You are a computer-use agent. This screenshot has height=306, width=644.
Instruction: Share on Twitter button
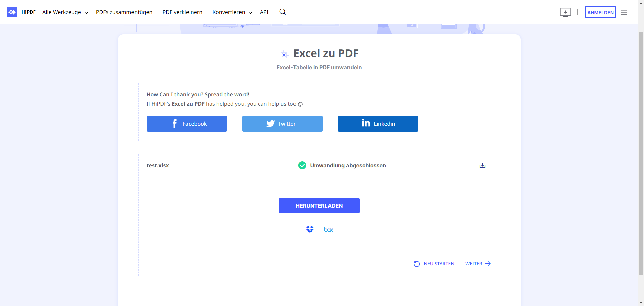pyautogui.click(x=282, y=124)
